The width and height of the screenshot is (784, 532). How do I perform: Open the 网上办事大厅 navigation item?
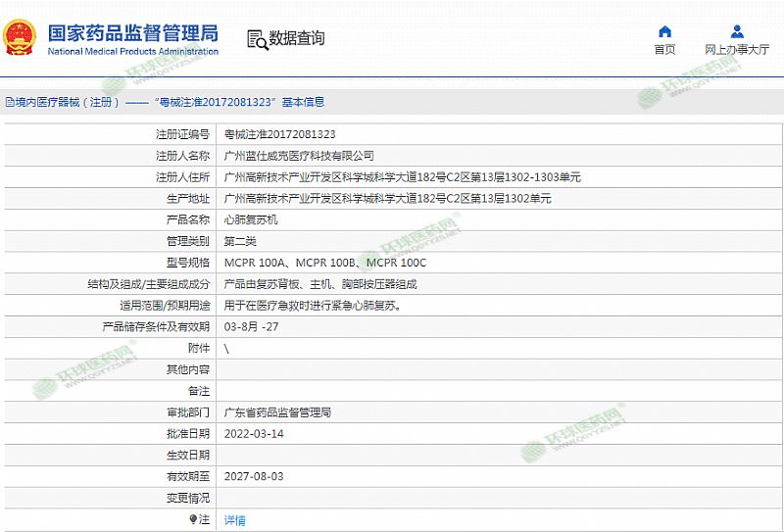(x=737, y=50)
